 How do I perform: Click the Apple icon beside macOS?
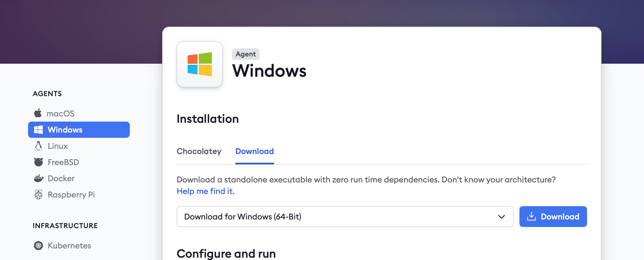[38, 113]
